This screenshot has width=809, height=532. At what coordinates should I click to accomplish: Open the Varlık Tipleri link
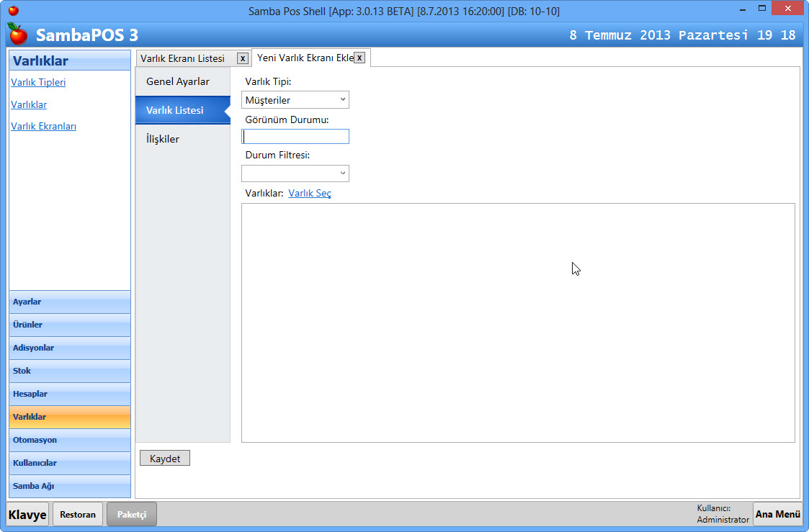click(38, 82)
